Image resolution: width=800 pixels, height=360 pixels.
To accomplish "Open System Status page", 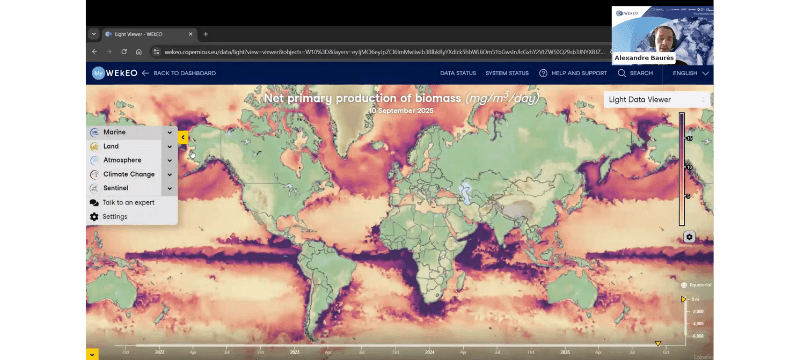I will (x=507, y=73).
